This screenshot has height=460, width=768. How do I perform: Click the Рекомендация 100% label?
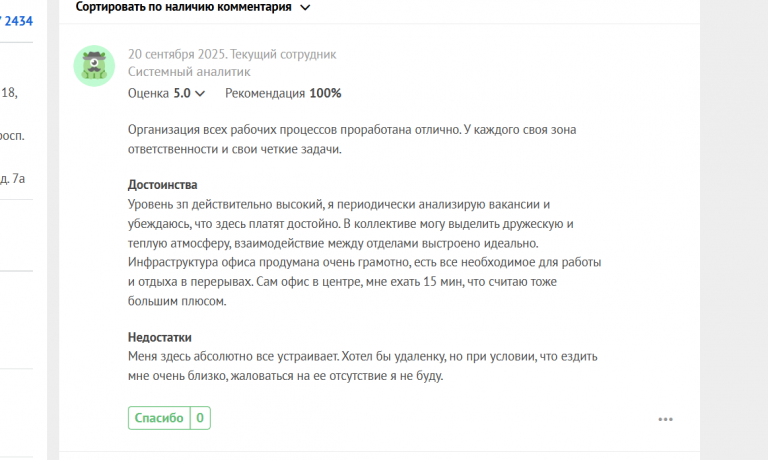tap(283, 93)
